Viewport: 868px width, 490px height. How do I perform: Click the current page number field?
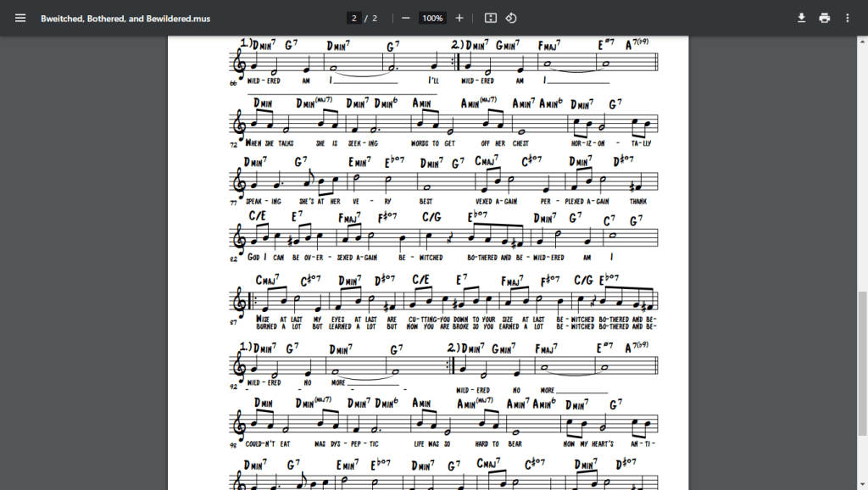[354, 19]
